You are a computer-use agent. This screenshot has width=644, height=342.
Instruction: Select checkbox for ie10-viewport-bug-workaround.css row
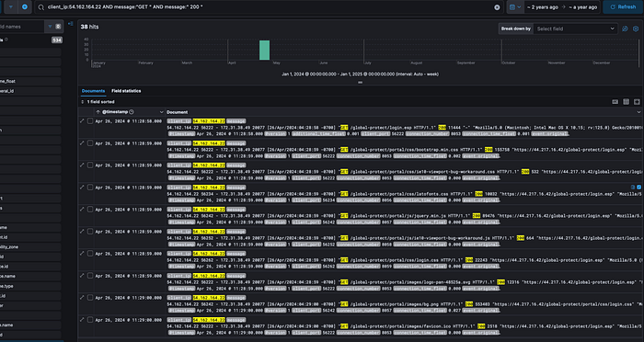(x=90, y=165)
